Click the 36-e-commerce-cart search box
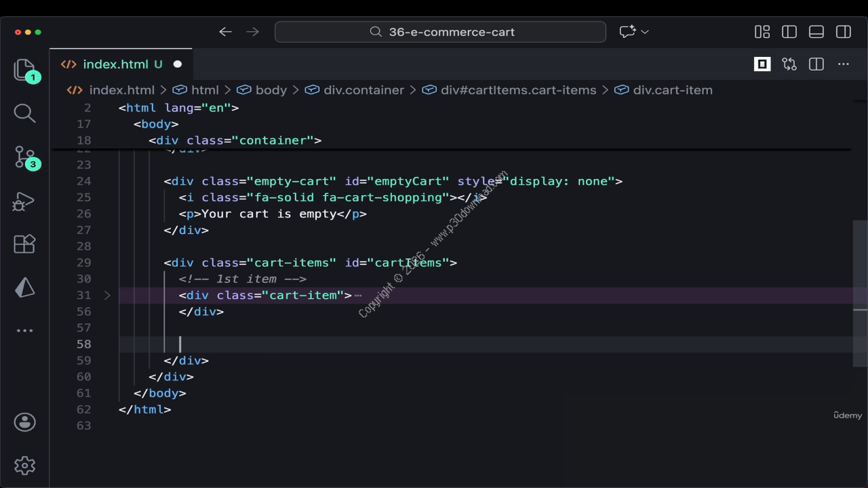 (441, 32)
